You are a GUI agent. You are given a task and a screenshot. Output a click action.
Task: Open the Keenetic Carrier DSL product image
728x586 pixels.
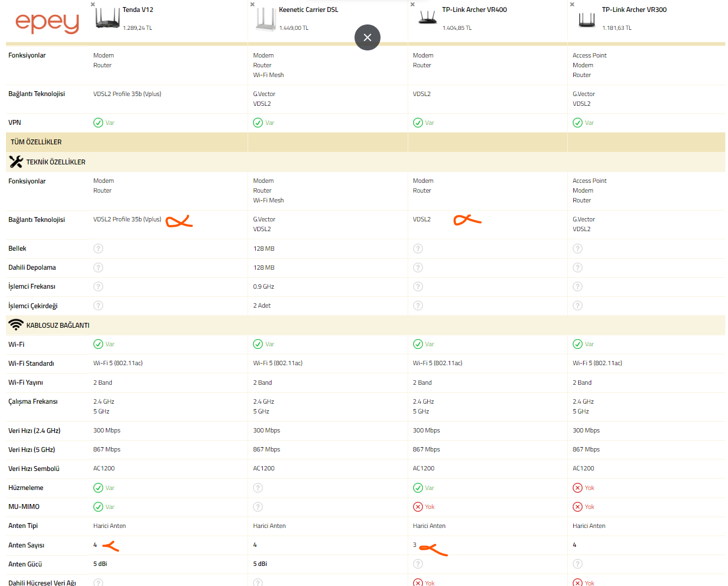[x=266, y=20]
